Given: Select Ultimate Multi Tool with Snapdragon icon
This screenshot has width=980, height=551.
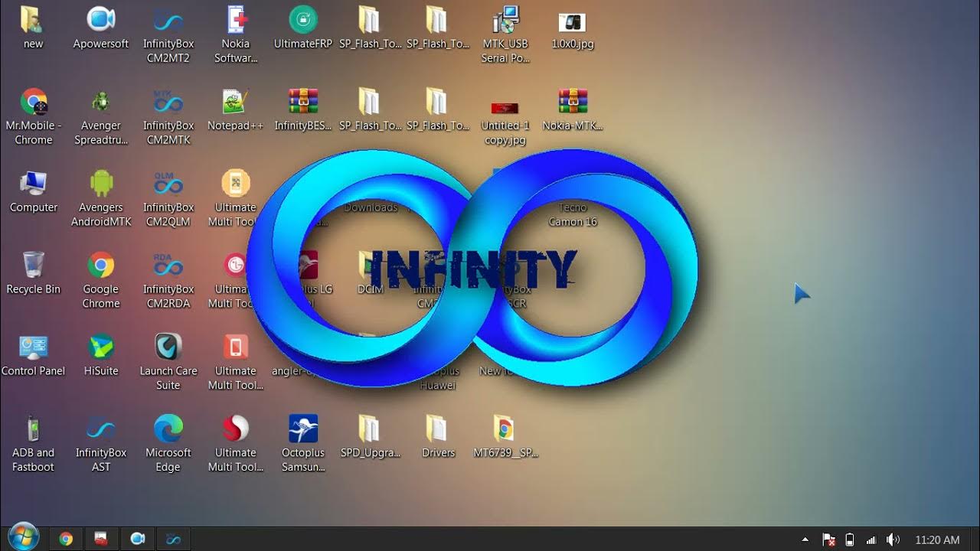Looking at the screenshot, I should [x=236, y=444].
